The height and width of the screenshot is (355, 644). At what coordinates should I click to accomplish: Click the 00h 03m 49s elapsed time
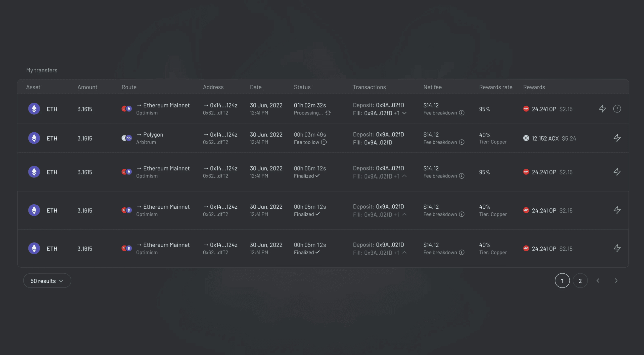310,134
